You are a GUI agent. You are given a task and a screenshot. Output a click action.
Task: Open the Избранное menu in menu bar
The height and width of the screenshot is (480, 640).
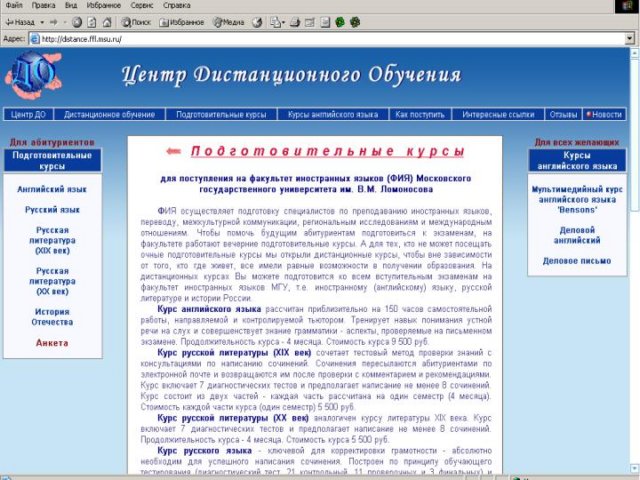104,5
